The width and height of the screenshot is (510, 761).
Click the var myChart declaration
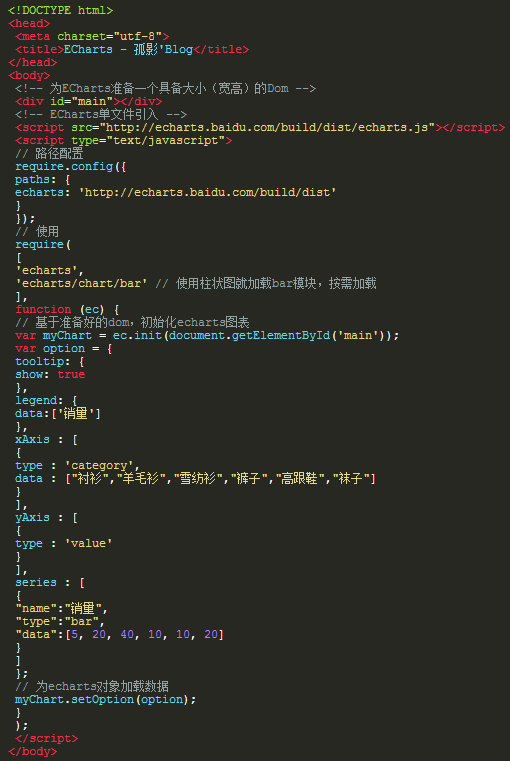(53, 335)
